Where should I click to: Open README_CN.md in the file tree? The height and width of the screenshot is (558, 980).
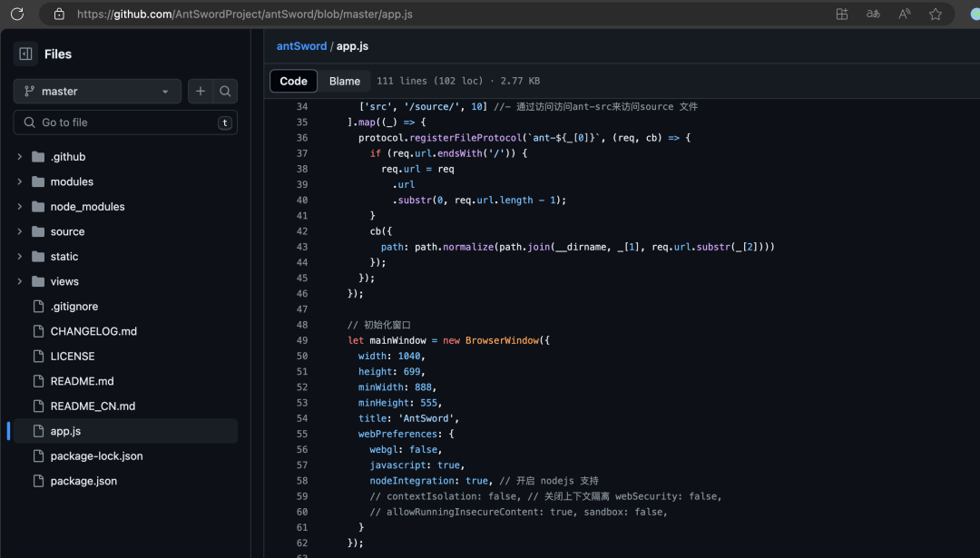pos(93,406)
